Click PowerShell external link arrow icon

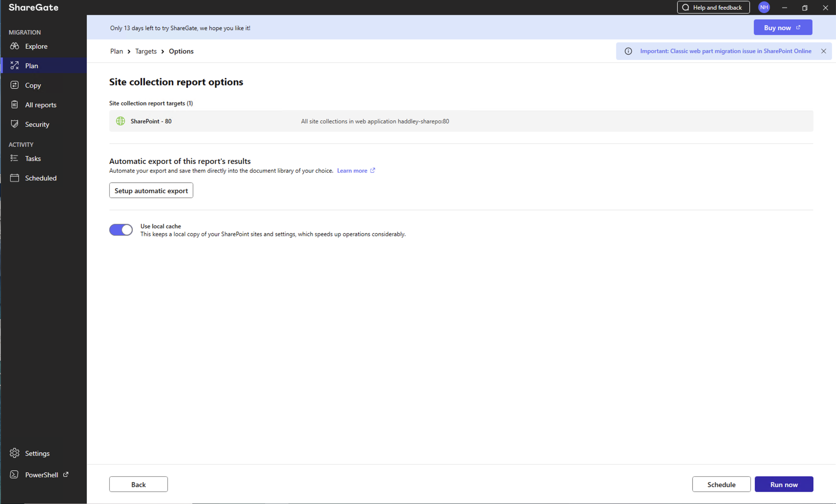pyautogui.click(x=66, y=474)
